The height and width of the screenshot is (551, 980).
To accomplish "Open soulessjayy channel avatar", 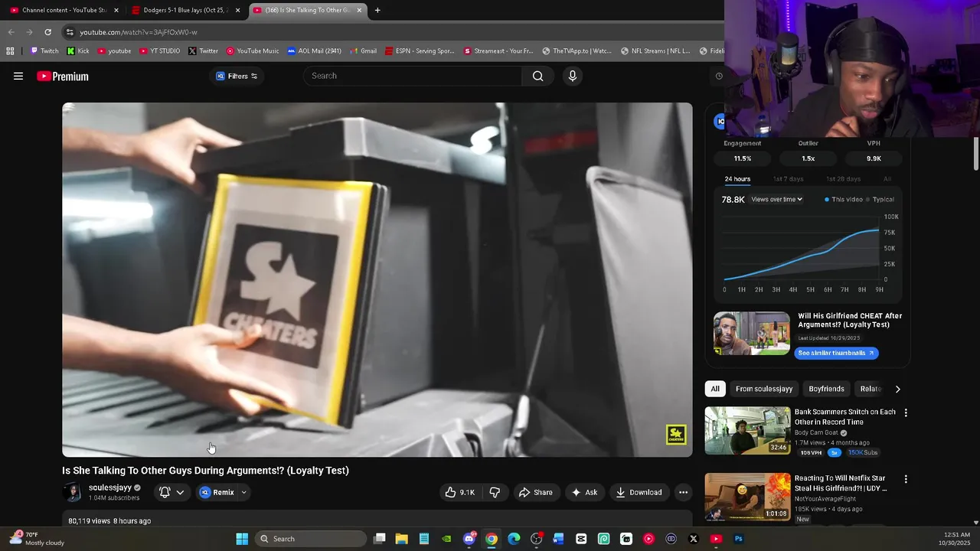I will pyautogui.click(x=73, y=492).
